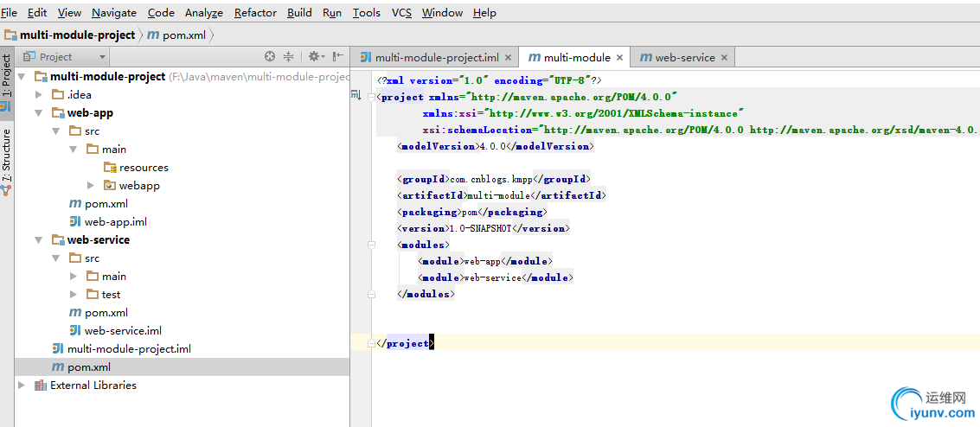Open the Refactor menu
The height and width of the screenshot is (427, 980).
pyautogui.click(x=256, y=12)
